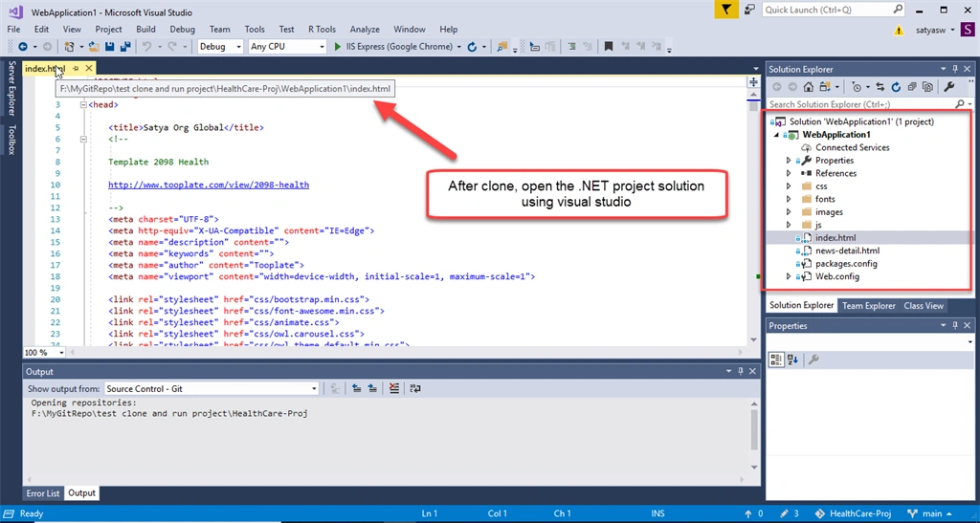This screenshot has width=980, height=523.
Task: Open the Debug configuration dropdown
Action: 220,47
